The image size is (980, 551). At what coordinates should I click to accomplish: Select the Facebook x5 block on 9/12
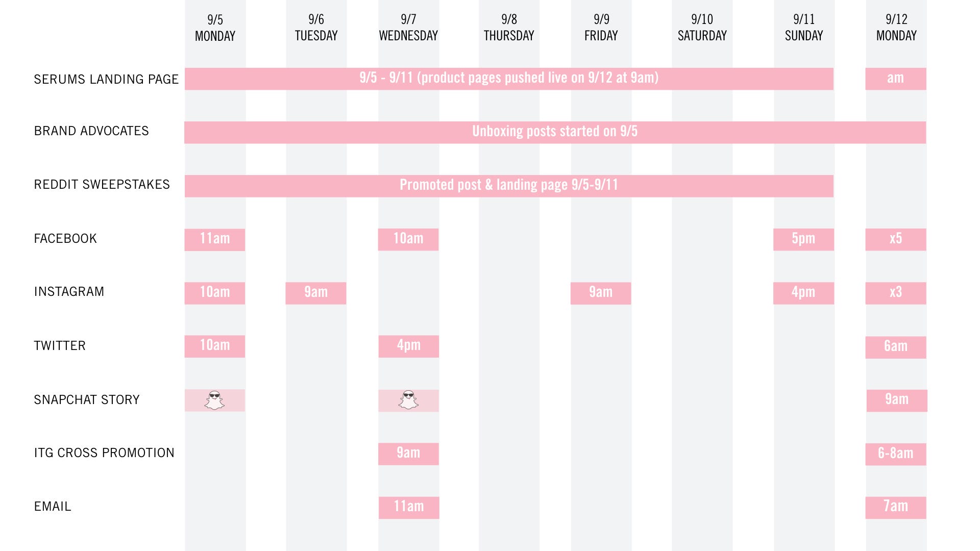pyautogui.click(x=896, y=239)
